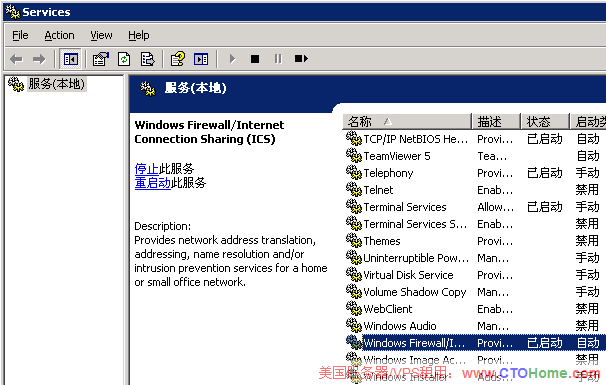Click the gear icon beside Virtual Disk Service
Image resolution: width=606 pixels, height=385 pixels.
(354, 274)
